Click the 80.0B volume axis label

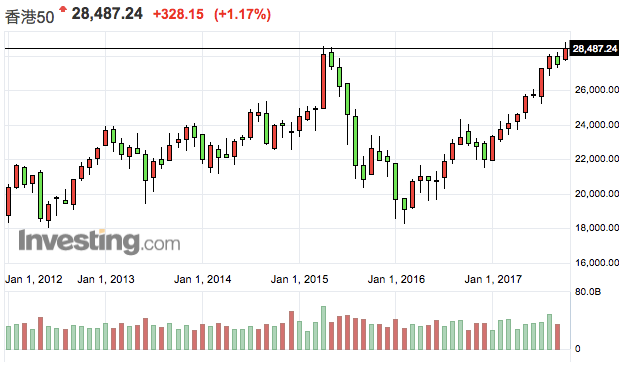tap(588, 292)
